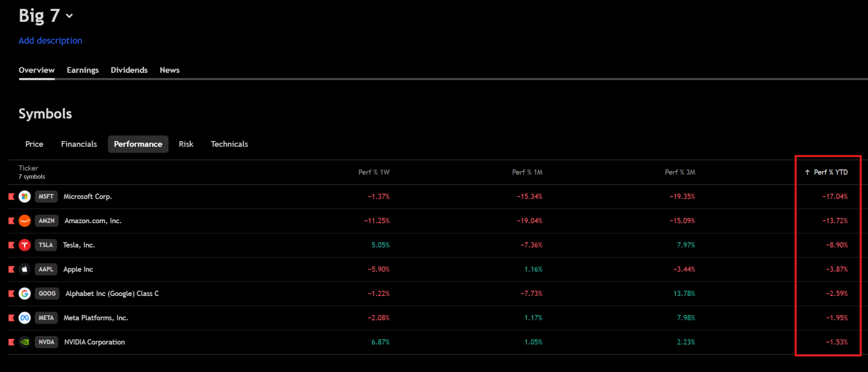This screenshot has height=372, width=868.
Task: Toggle the red flag on AAPL row
Action: click(11, 269)
